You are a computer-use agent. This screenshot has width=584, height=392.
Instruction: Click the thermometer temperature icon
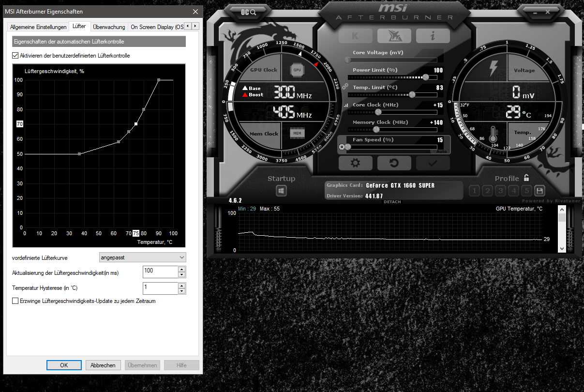[x=494, y=134]
